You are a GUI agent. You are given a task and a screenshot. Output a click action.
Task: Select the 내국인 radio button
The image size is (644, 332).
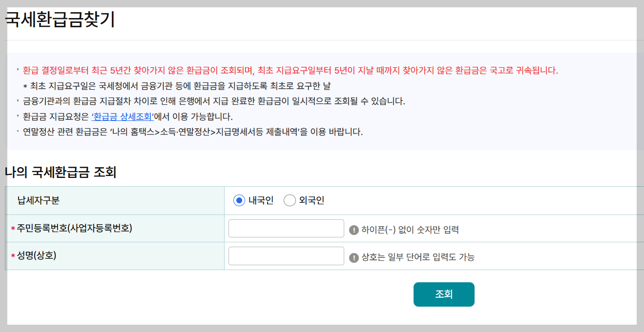click(239, 200)
